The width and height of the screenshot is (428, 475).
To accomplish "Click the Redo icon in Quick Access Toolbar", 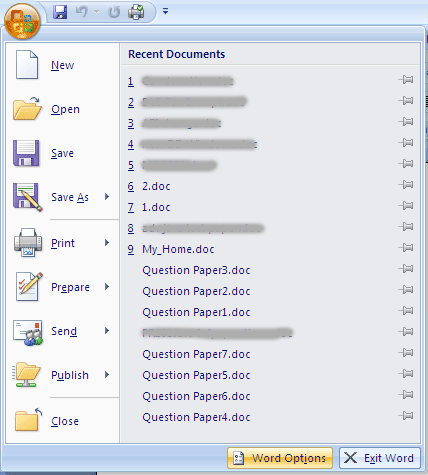I will click(114, 12).
